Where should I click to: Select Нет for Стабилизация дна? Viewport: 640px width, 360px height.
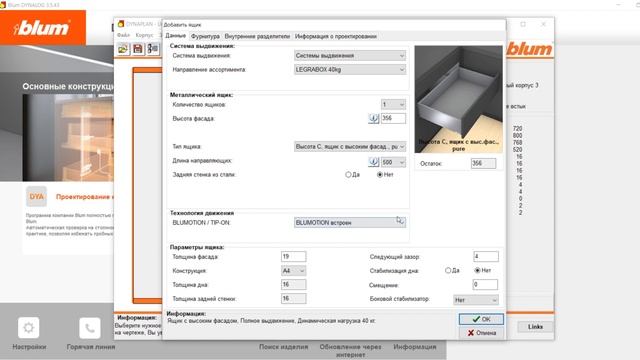[477, 270]
